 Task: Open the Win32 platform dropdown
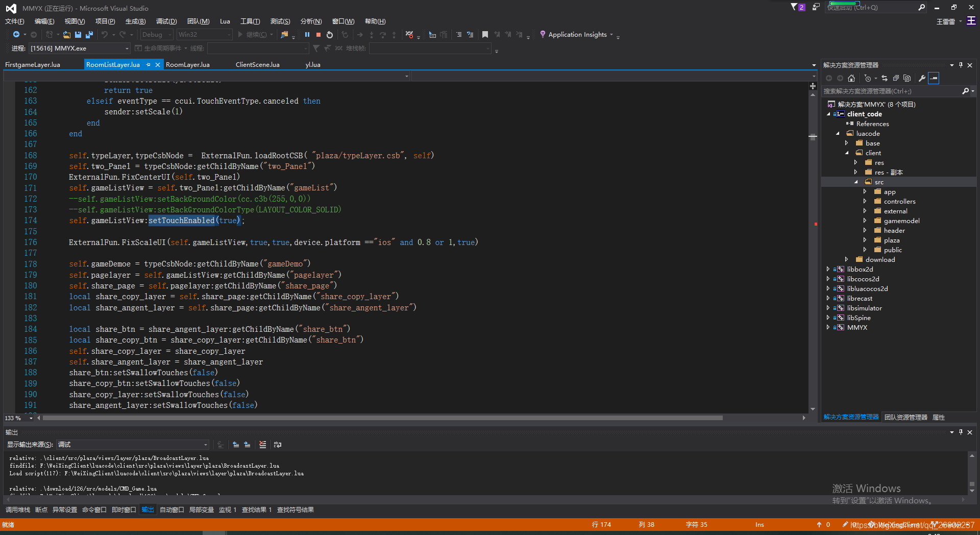pos(204,35)
